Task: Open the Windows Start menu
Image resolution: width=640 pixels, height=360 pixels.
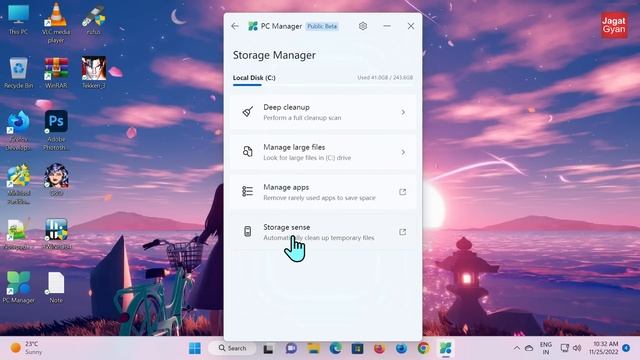Action: tap(195, 348)
